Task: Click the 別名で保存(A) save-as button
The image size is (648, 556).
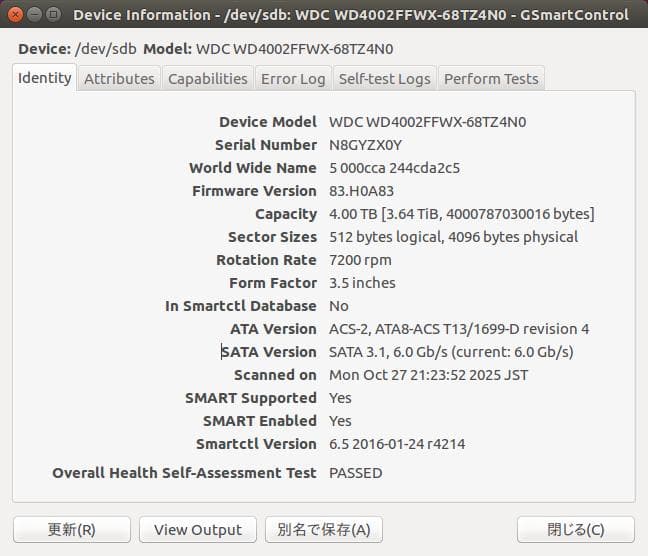Action: pyautogui.click(x=324, y=529)
